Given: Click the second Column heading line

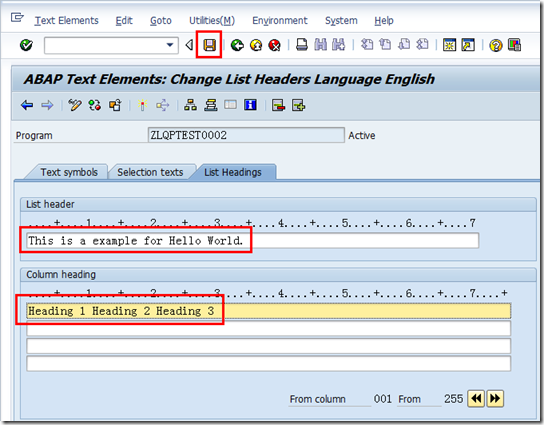Looking at the screenshot, I should [x=269, y=328].
